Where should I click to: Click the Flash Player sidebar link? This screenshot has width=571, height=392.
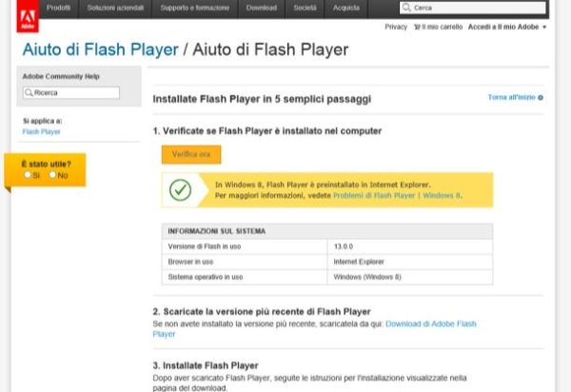point(41,131)
